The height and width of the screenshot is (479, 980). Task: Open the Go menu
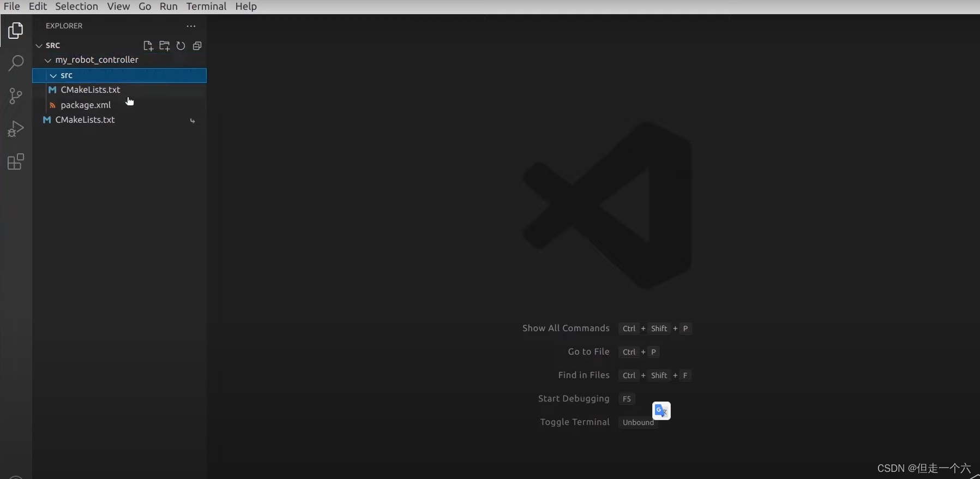click(x=145, y=7)
